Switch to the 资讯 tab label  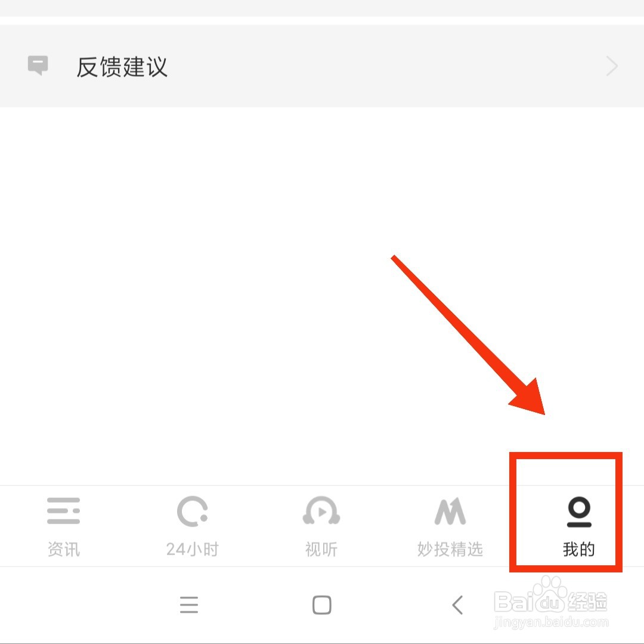(64, 549)
